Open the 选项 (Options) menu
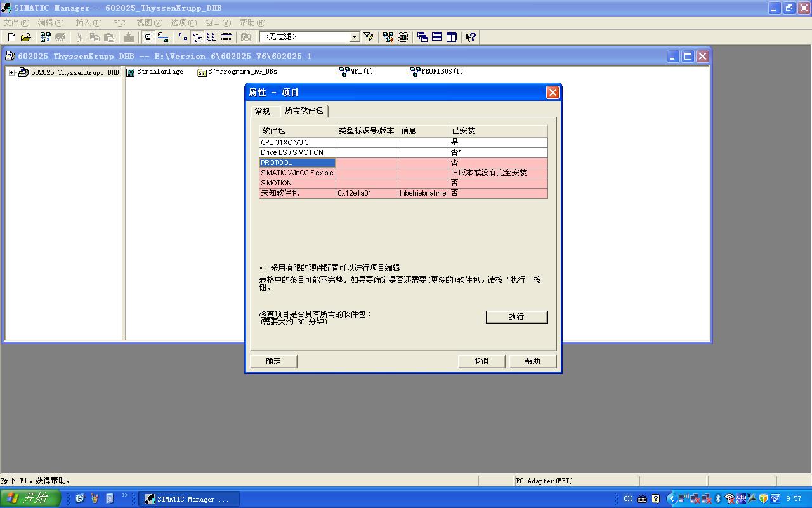The image size is (812, 508). pyautogui.click(x=184, y=23)
